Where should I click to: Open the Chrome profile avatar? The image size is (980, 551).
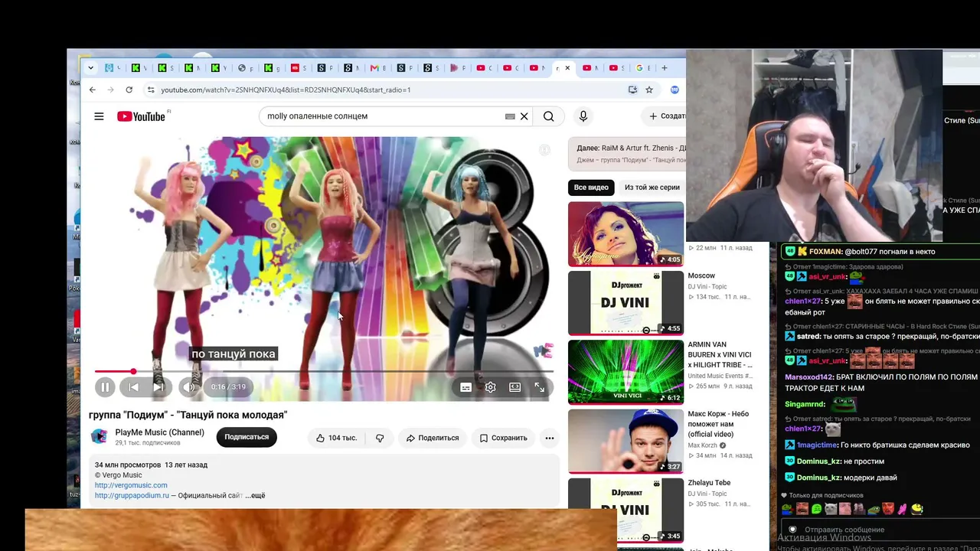click(x=675, y=90)
